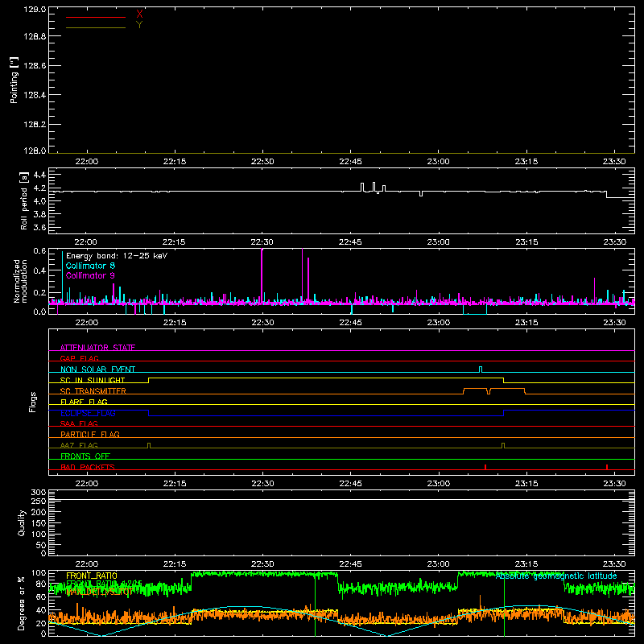644x644 pixels.
Task: Click 23:30 under the Quality plot
Action: pyautogui.click(x=614, y=564)
